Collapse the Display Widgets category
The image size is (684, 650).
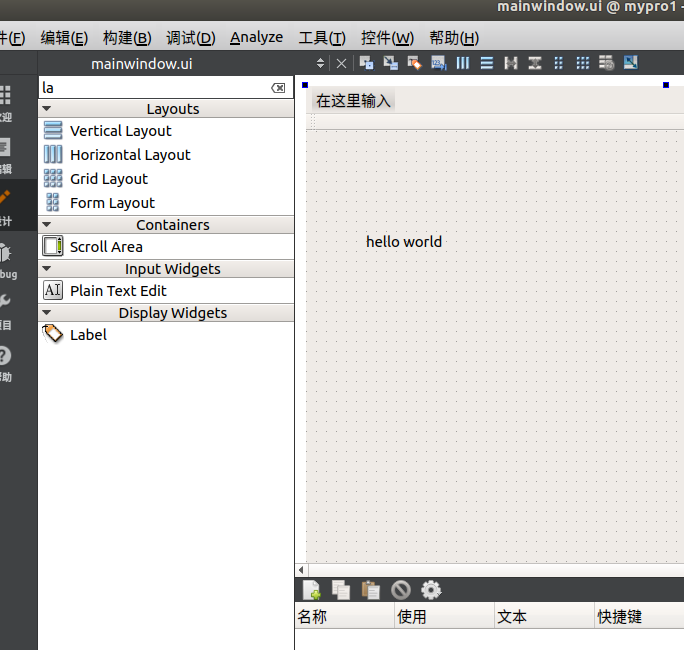click(x=47, y=312)
